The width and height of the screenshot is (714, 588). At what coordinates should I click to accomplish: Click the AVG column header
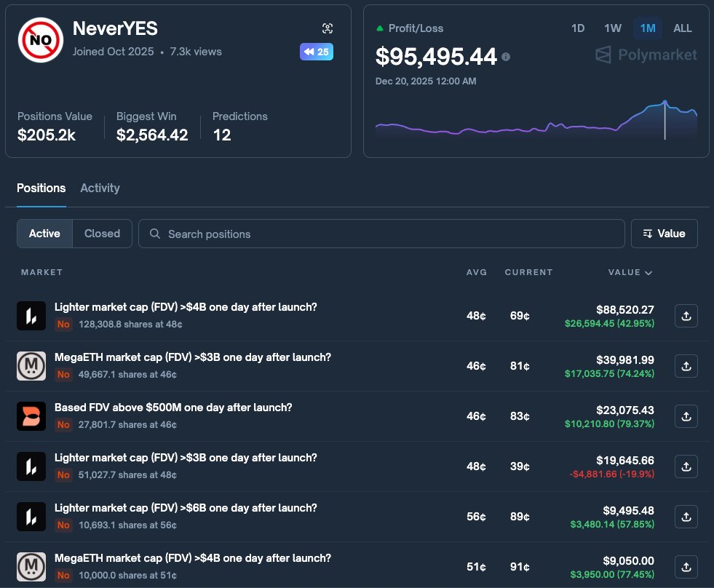coord(476,272)
